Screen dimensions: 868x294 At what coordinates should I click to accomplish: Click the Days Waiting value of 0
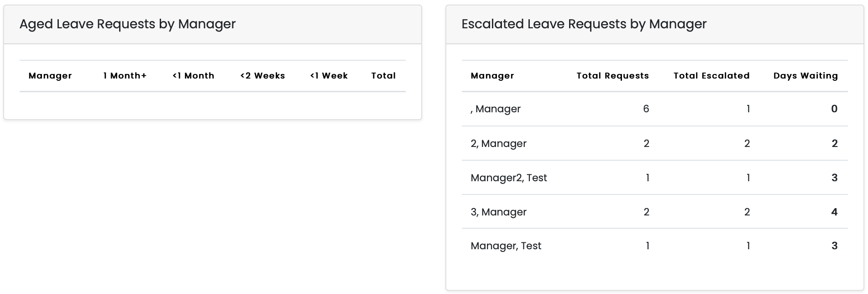click(x=834, y=109)
